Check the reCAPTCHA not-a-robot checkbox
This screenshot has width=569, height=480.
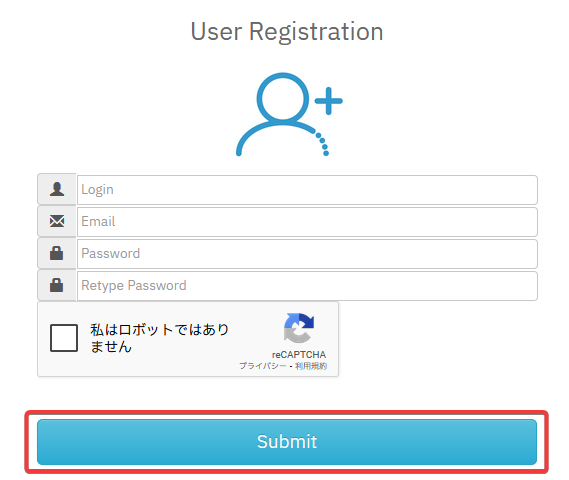pos(64,338)
